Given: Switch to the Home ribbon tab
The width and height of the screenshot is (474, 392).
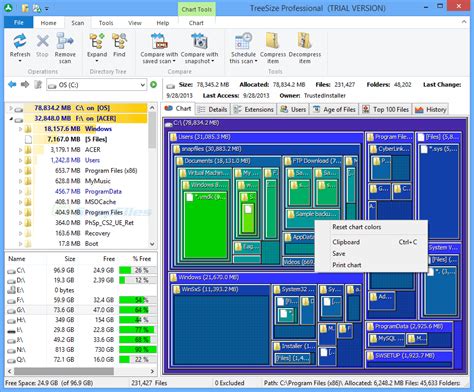Looking at the screenshot, I should (x=48, y=23).
